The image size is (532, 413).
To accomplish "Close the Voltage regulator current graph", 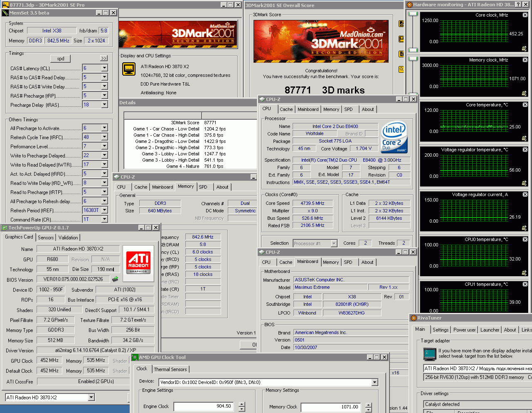I will [x=525, y=194].
